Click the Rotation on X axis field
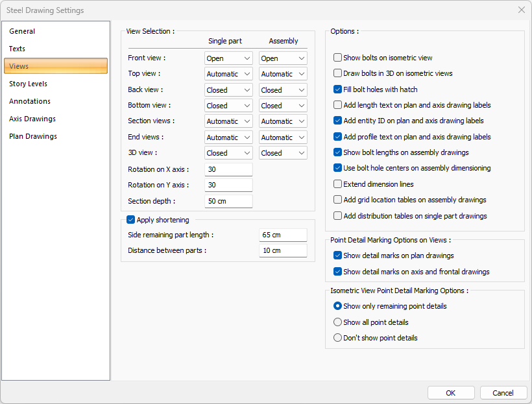Viewport: 532px width, 404px height. pos(228,169)
